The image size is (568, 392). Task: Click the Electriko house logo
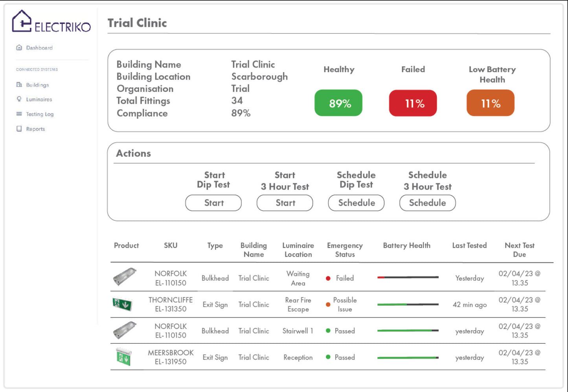(21, 20)
